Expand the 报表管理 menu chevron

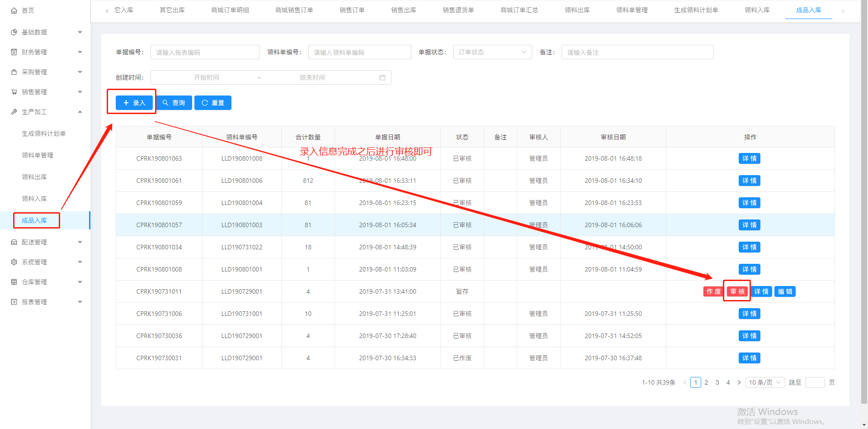coord(80,302)
